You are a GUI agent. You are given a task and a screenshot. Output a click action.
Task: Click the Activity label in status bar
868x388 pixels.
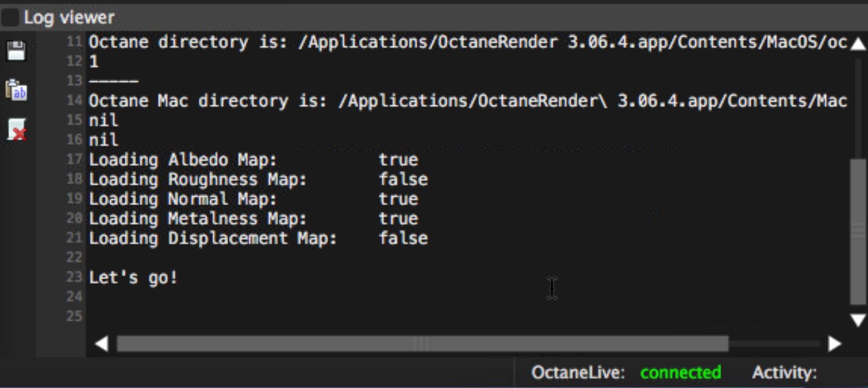784,372
